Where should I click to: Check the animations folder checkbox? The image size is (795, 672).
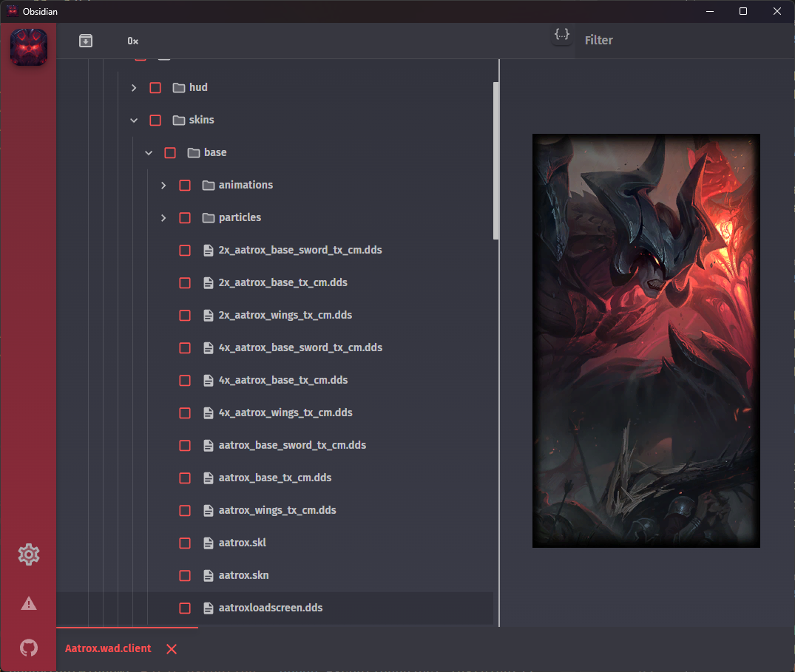coord(185,186)
